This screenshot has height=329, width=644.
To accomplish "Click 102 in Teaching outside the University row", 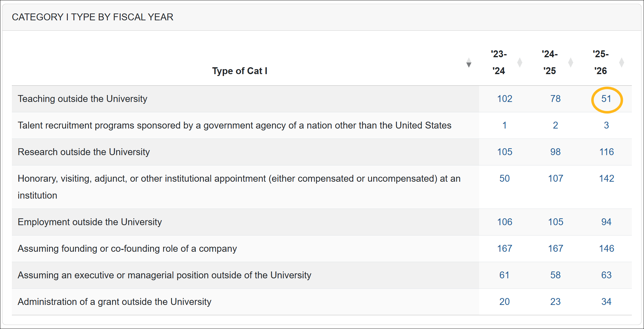I will pos(504,99).
